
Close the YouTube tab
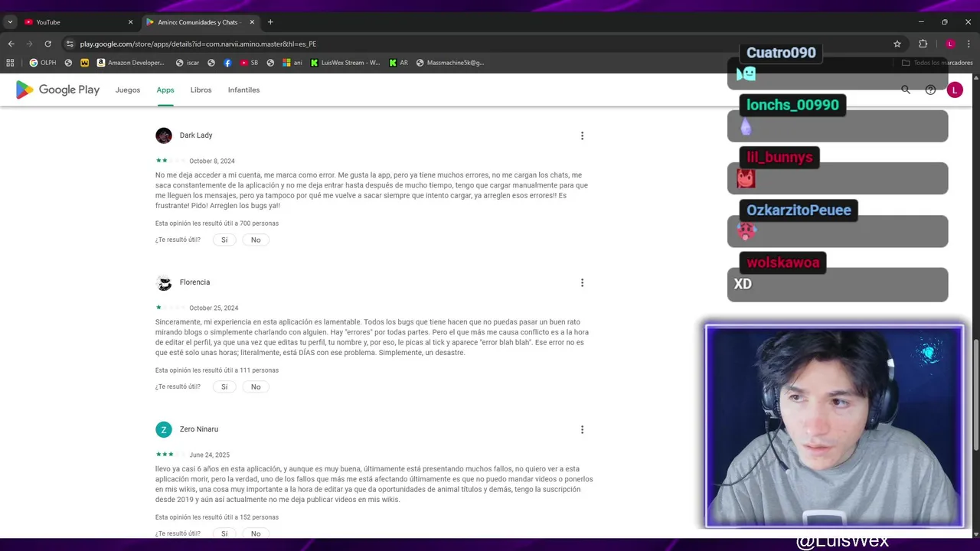[130, 22]
